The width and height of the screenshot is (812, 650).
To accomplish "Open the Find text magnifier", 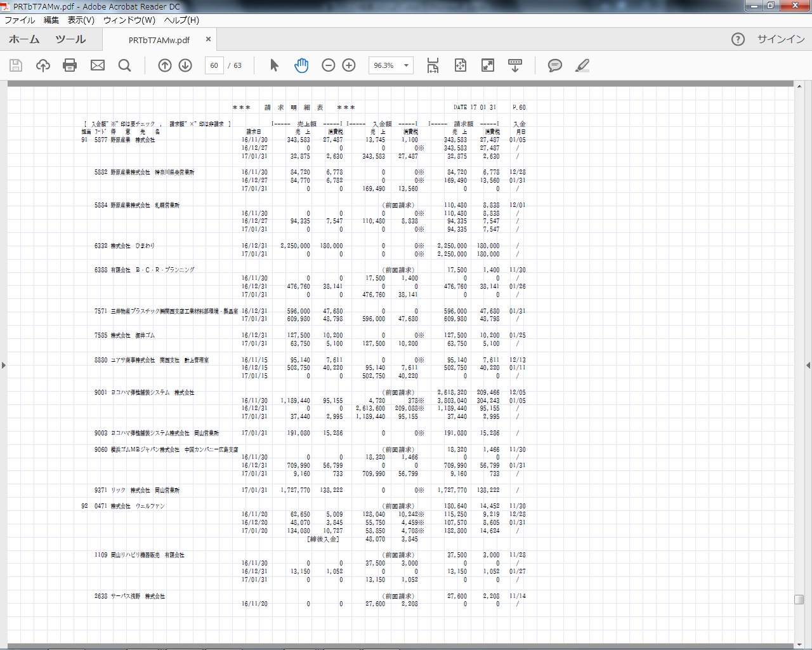I will (x=125, y=65).
